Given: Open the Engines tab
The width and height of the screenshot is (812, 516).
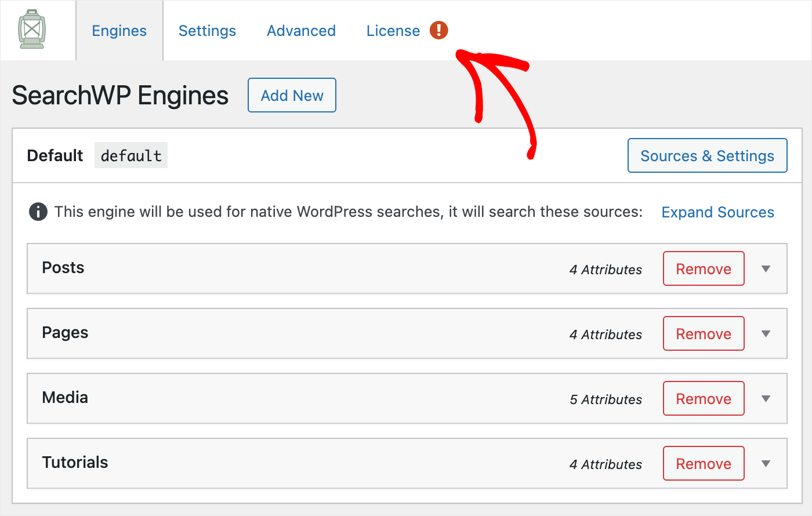Looking at the screenshot, I should [x=119, y=31].
